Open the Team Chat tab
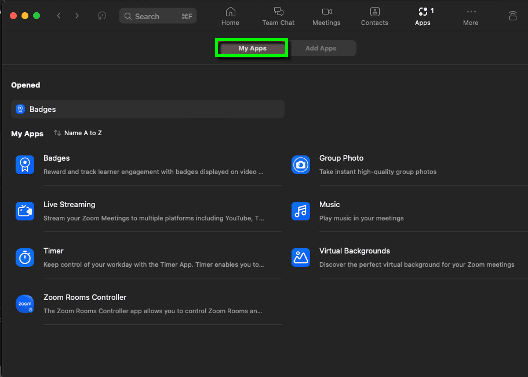Viewport: 528px width, 377px height. pyautogui.click(x=278, y=16)
